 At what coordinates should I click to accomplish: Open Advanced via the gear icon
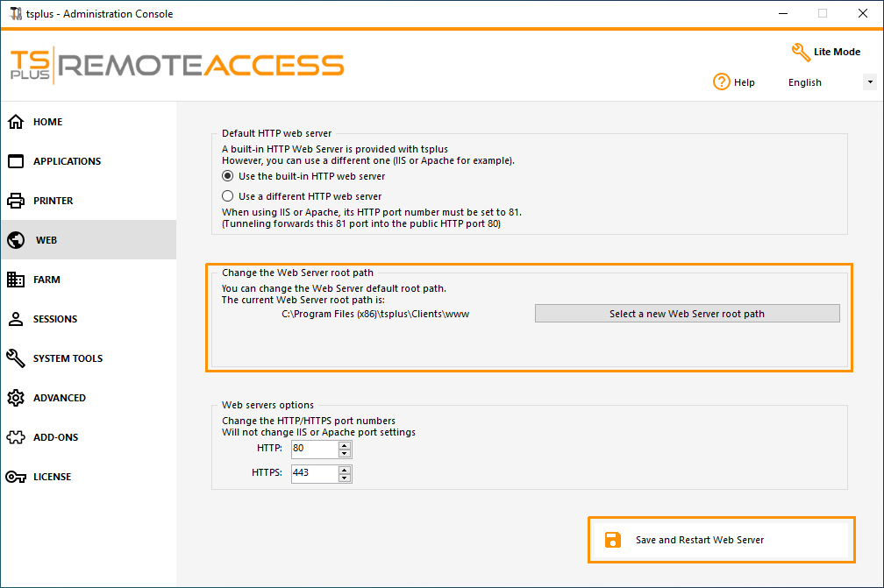tap(16, 398)
